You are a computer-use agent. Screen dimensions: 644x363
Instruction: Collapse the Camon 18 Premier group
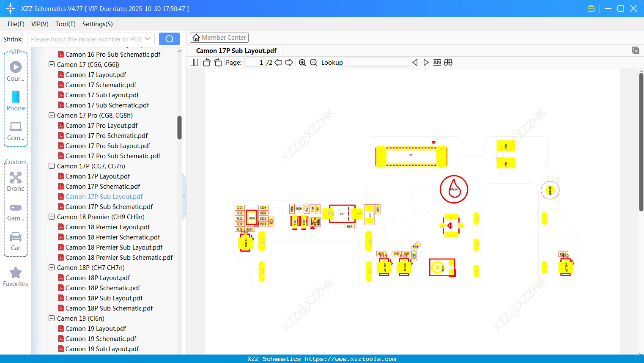point(52,217)
